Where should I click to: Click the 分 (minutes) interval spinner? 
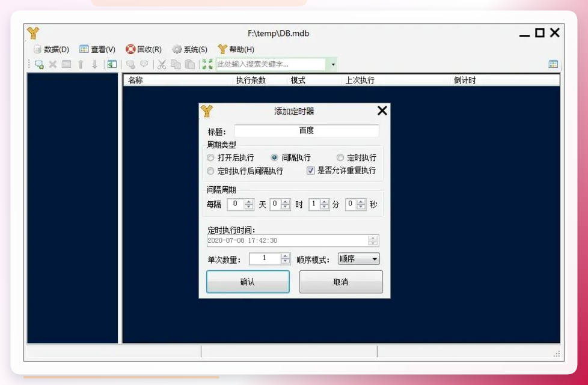click(x=325, y=204)
